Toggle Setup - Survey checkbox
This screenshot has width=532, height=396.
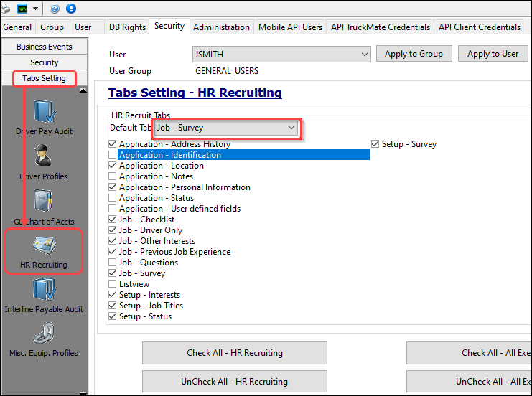tap(375, 144)
